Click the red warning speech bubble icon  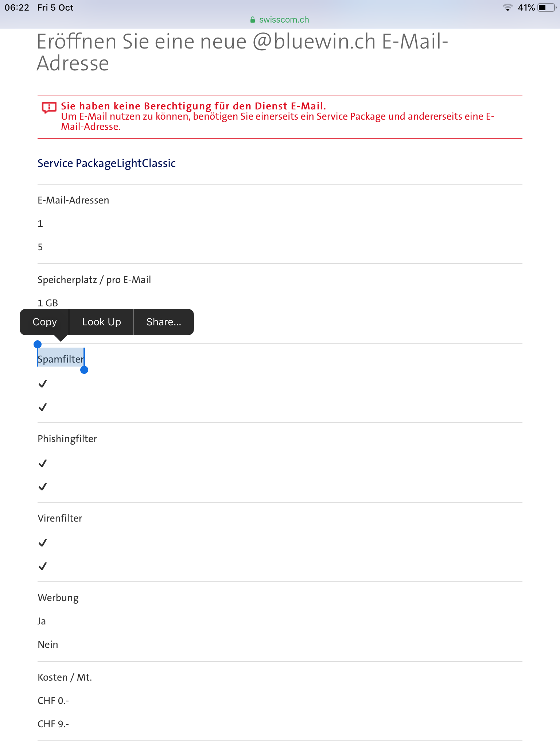(49, 108)
